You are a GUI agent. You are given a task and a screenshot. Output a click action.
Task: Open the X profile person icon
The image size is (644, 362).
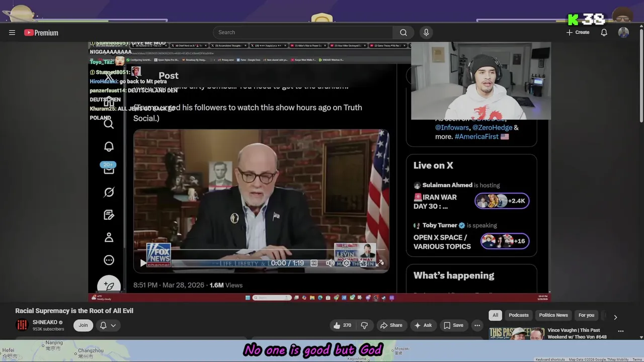[109, 237]
